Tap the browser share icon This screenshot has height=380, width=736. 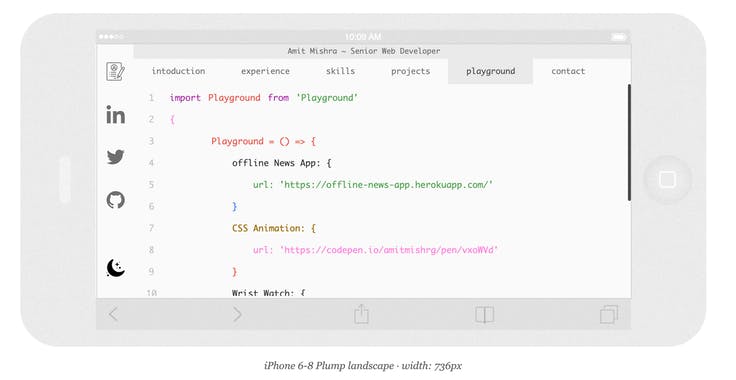(x=361, y=314)
